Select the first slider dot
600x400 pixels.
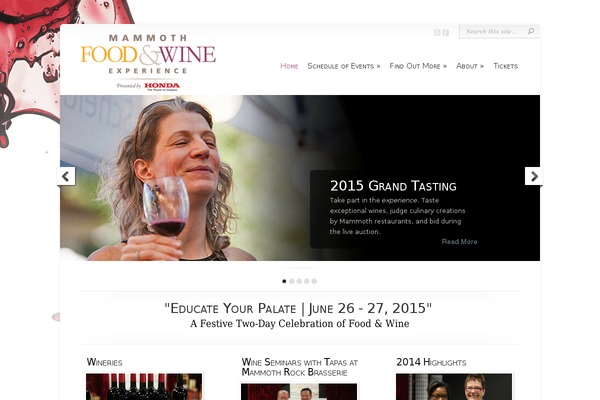284,281
